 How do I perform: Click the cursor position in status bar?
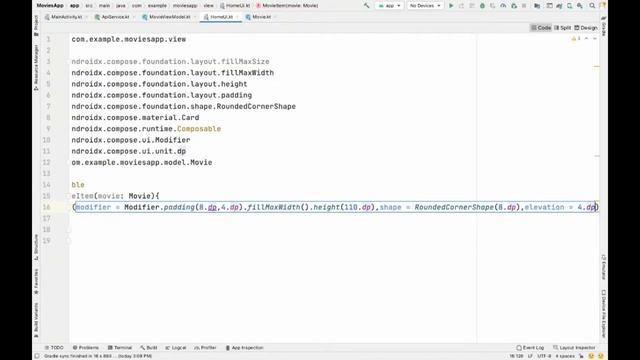(x=516, y=356)
